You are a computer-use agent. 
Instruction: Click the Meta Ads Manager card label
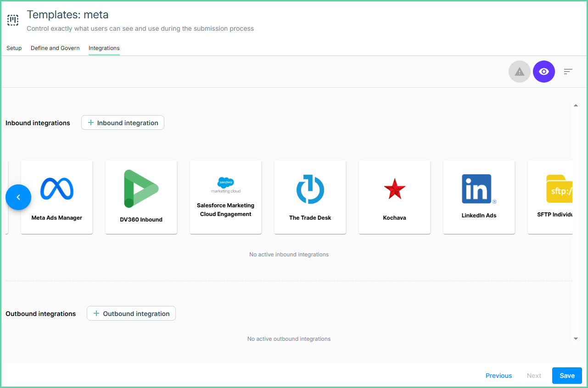(x=57, y=218)
